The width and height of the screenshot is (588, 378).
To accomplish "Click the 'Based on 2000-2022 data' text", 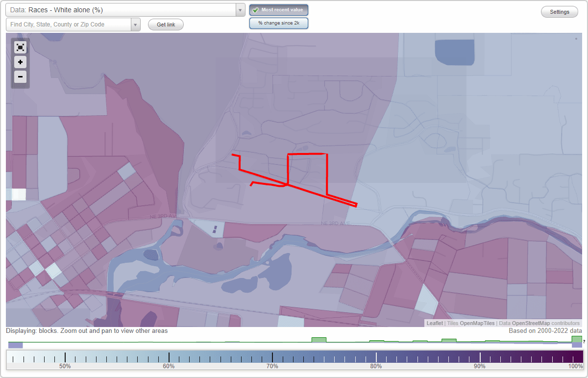I will (545, 331).
